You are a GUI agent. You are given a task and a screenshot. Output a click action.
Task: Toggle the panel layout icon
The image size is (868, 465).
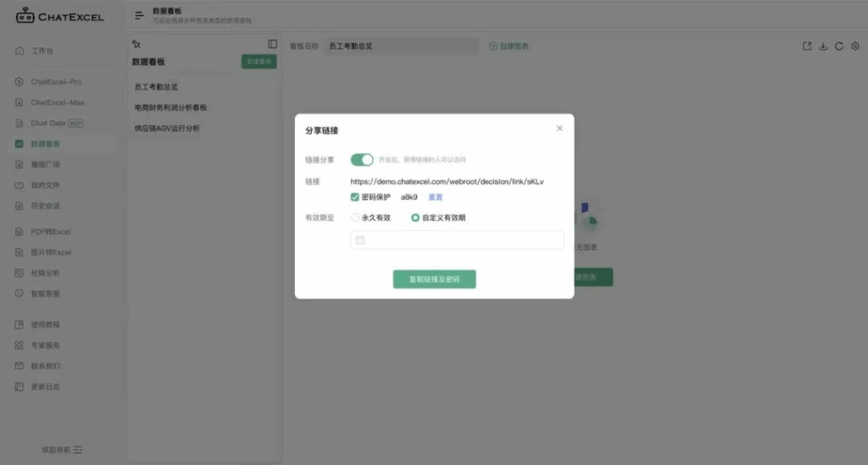point(272,44)
